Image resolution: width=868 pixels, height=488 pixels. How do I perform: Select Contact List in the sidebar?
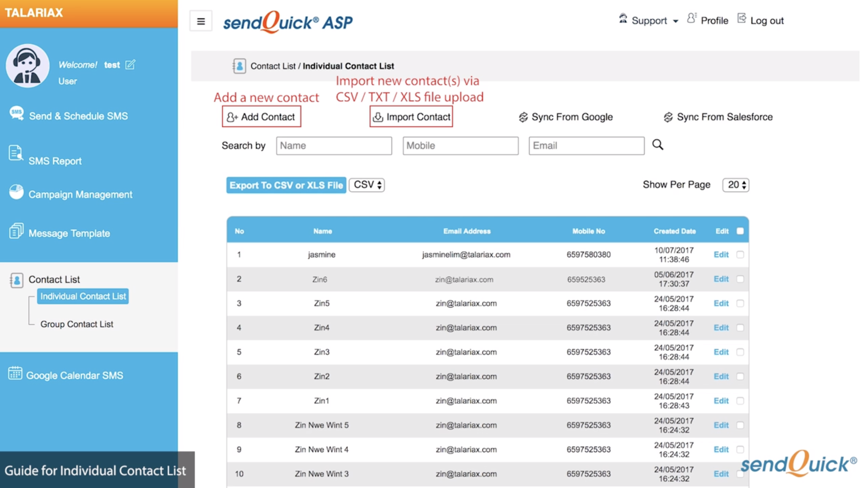click(54, 279)
